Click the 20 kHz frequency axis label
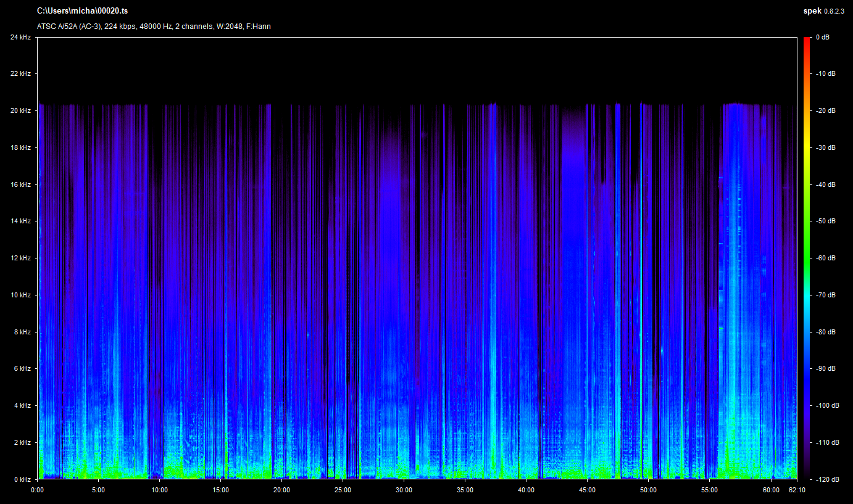Image resolution: width=853 pixels, height=504 pixels. (20, 111)
